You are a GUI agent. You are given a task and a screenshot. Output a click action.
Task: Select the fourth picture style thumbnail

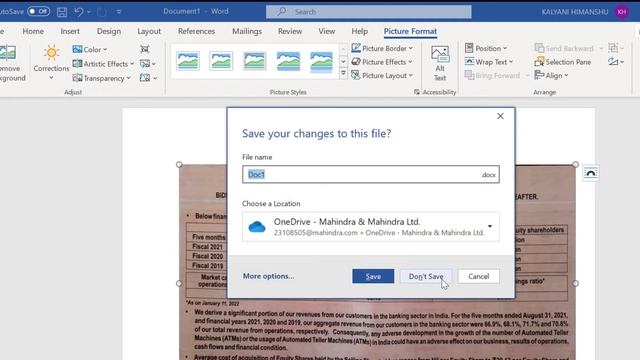(x=288, y=61)
